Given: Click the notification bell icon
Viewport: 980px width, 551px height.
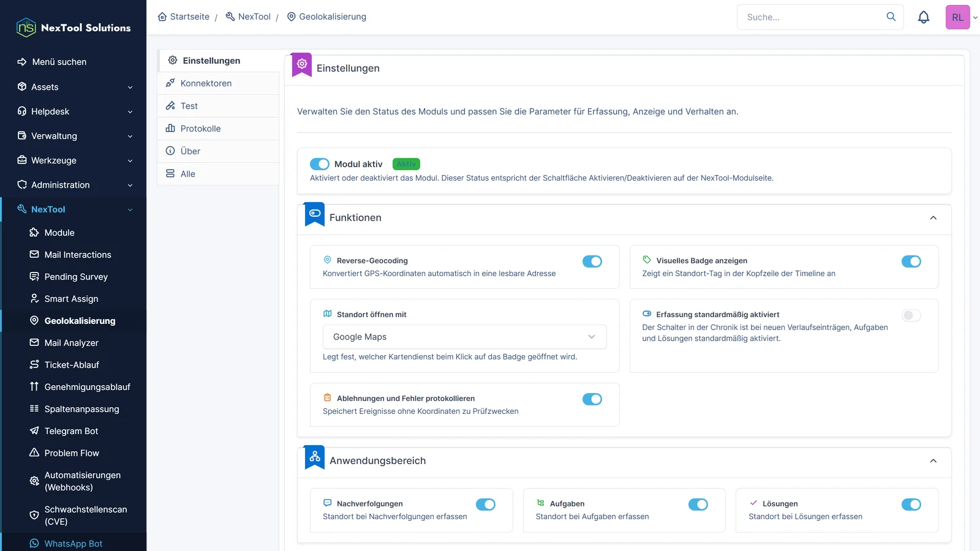Looking at the screenshot, I should (924, 17).
